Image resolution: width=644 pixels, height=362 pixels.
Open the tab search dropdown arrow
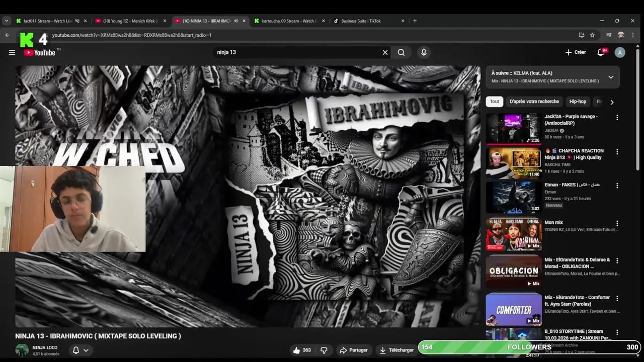(7, 21)
